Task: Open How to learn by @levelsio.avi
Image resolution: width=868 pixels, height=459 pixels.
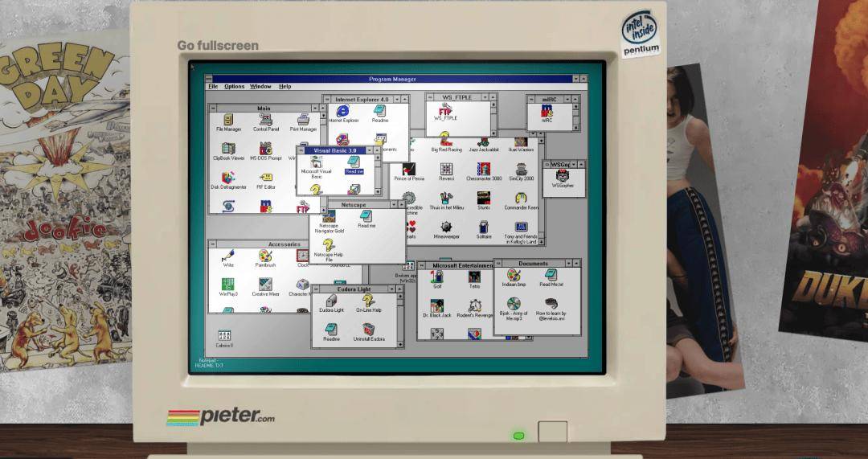Action: 551,309
